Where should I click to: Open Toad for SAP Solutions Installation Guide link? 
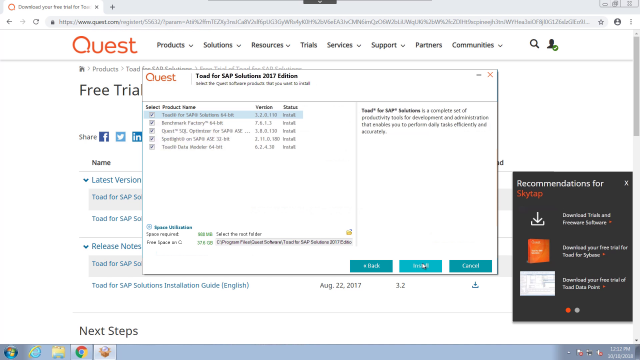click(x=170, y=285)
